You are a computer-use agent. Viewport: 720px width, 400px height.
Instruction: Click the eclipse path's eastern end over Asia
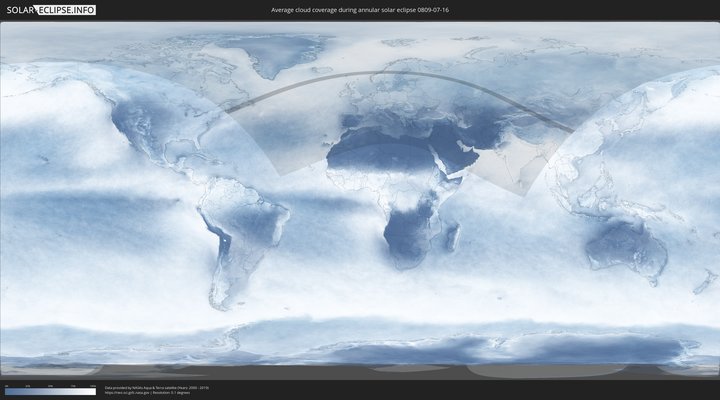coord(568,129)
